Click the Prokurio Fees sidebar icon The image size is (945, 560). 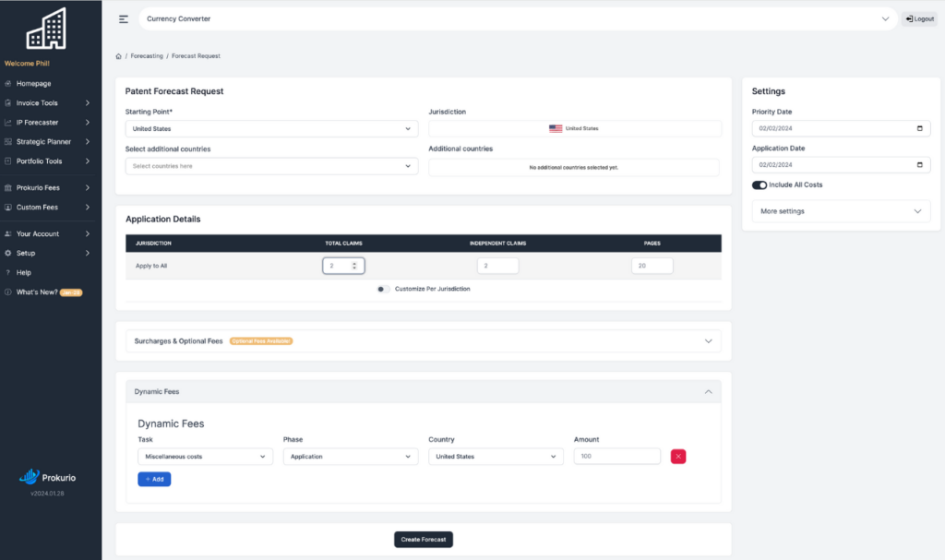click(x=7, y=187)
